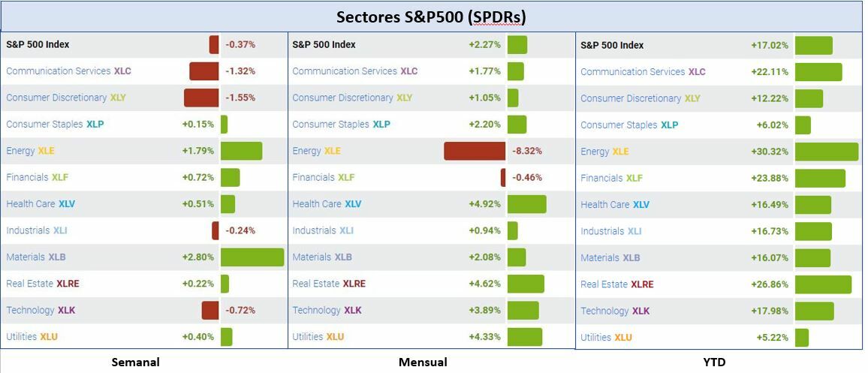Click the Sectores S&P500 (SPDRs) title
This screenshot has width=868, height=373.
[x=431, y=17]
